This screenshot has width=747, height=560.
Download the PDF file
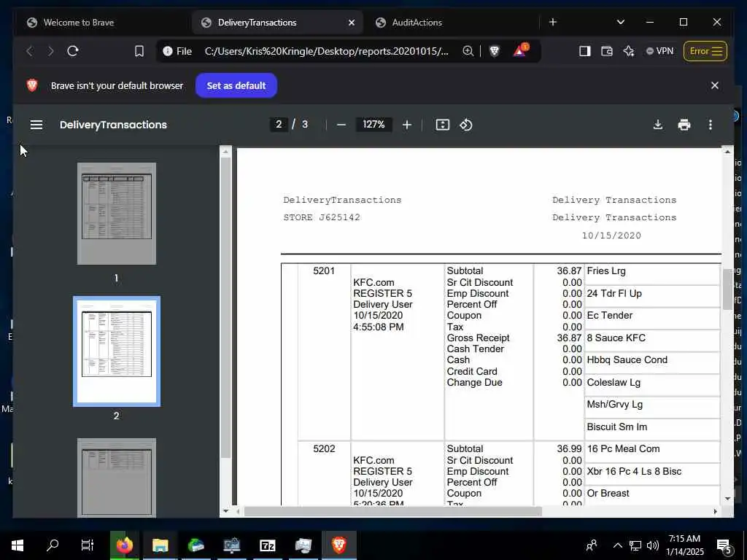(x=658, y=125)
